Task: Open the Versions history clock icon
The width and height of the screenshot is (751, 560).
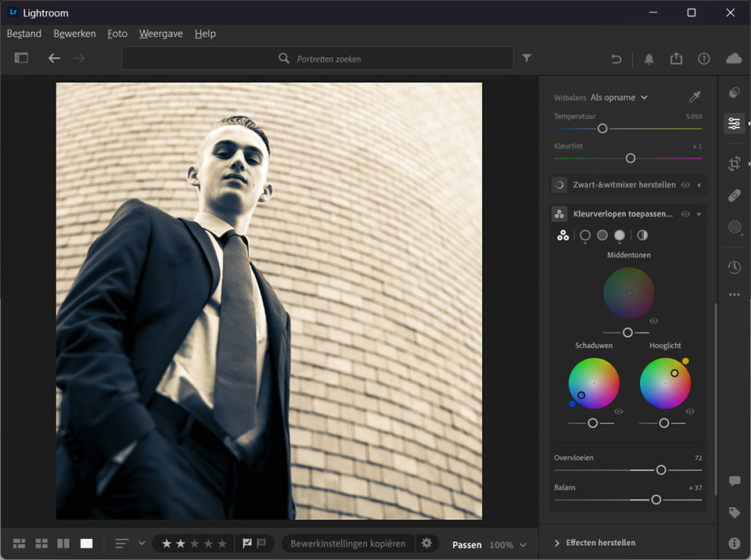Action: click(x=735, y=267)
